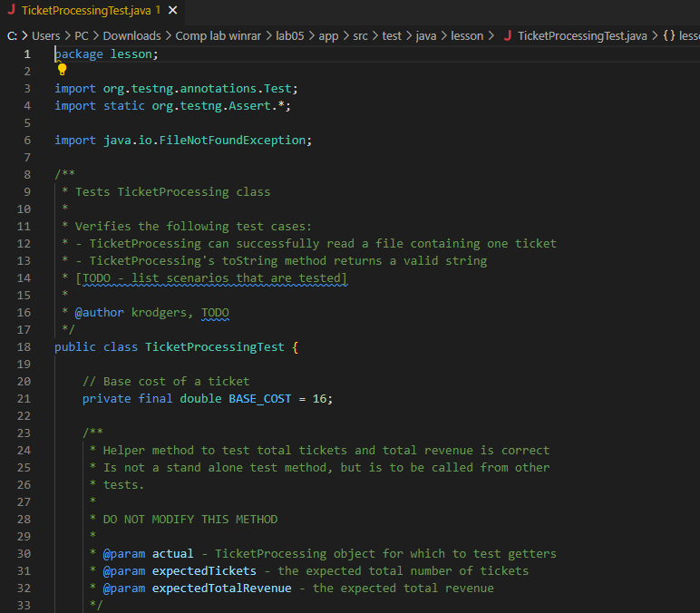Open the 'java' breadcrumb segment
The width and height of the screenshot is (700, 613).
click(426, 35)
